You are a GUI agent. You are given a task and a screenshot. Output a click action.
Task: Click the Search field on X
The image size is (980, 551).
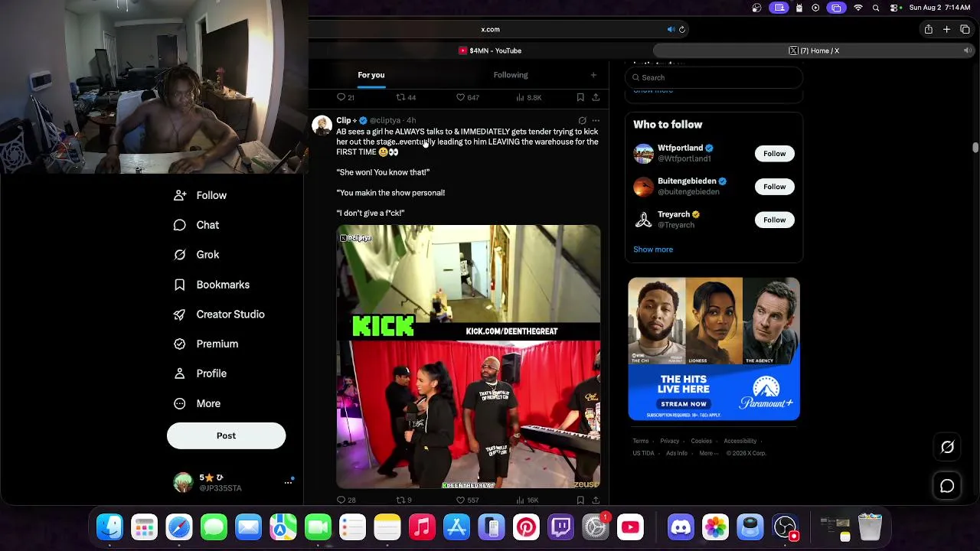point(714,77)
